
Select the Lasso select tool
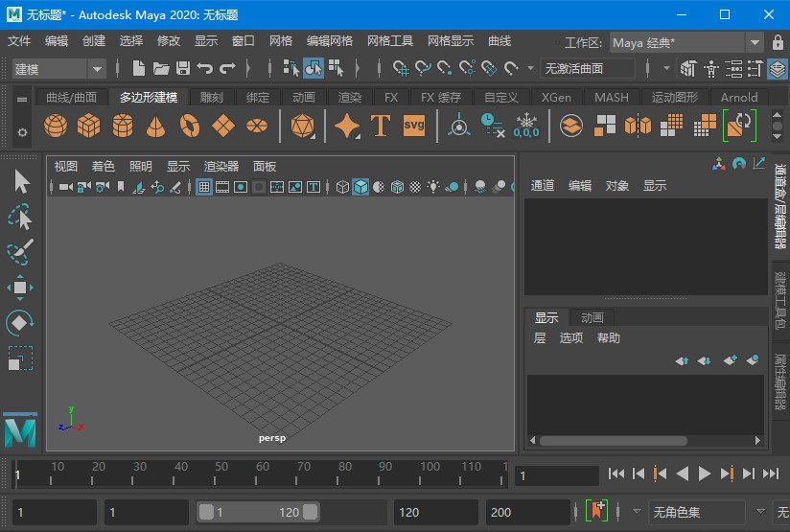point(20,218)
